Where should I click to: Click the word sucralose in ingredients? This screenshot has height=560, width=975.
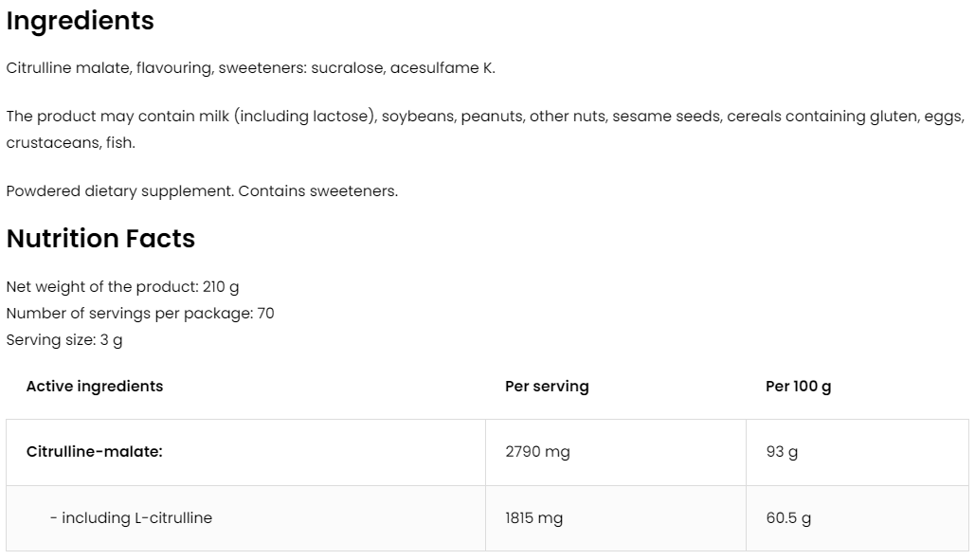pos(347,68)
